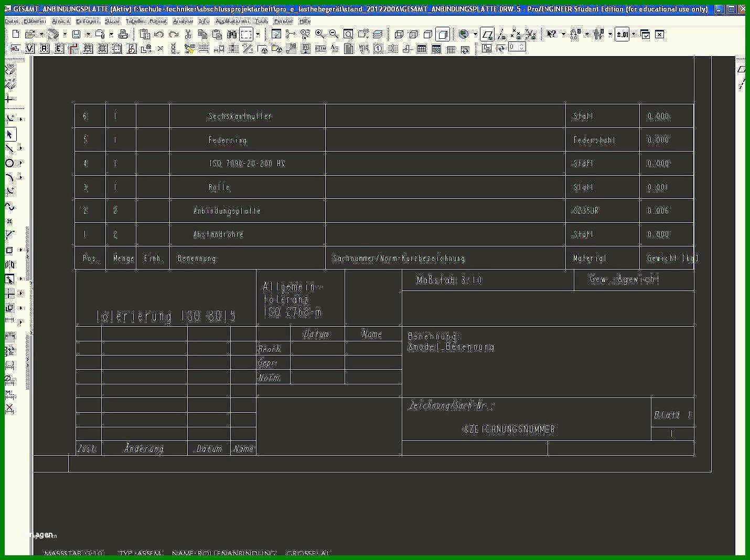This screenshot has height=560, width=750.
Task: Refit the drawing to the window
Action: click(x=348, y=34)
